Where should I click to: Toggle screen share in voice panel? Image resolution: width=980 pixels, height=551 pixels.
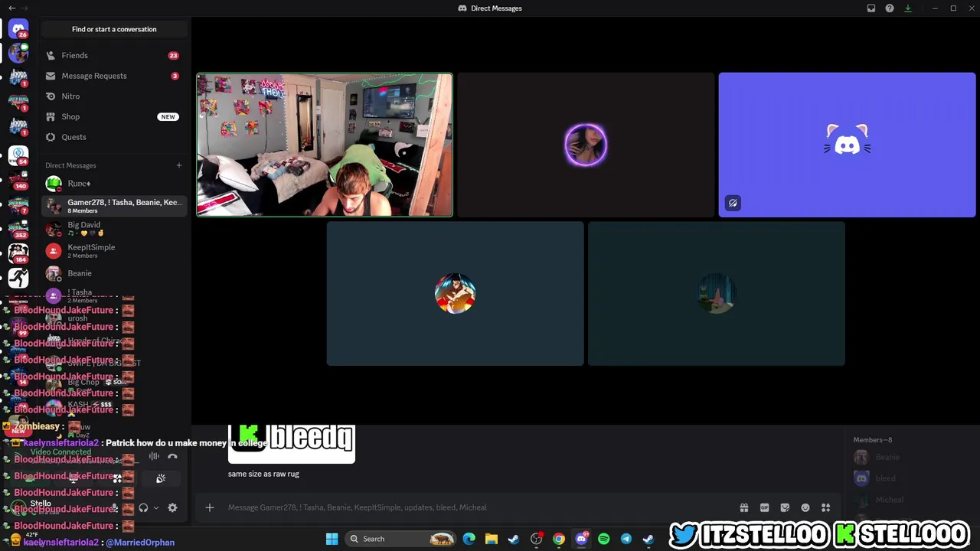[x=73, y=479]
